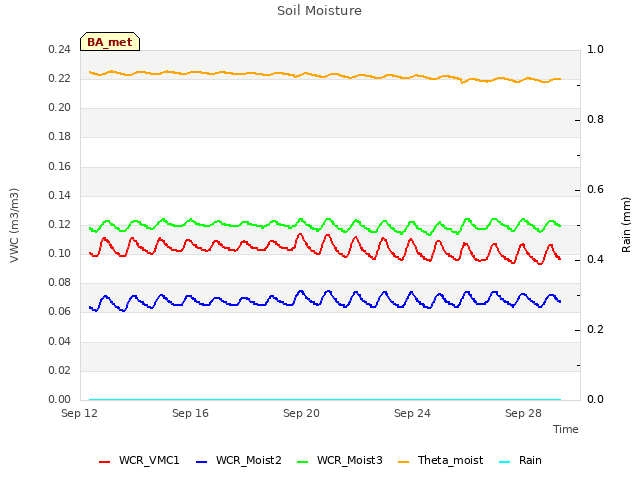Screen dimensions: 640x480
Task: Click the 0.12 left axis tick label
Action: coord(60,224)
